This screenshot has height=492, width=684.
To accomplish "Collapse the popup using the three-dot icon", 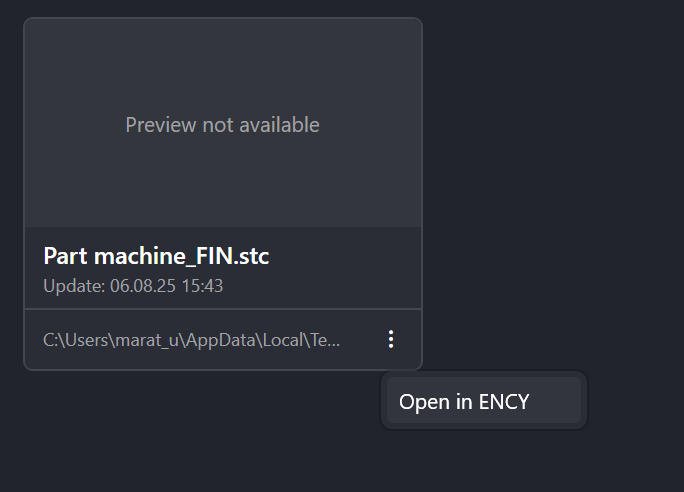I will [391, 340].
